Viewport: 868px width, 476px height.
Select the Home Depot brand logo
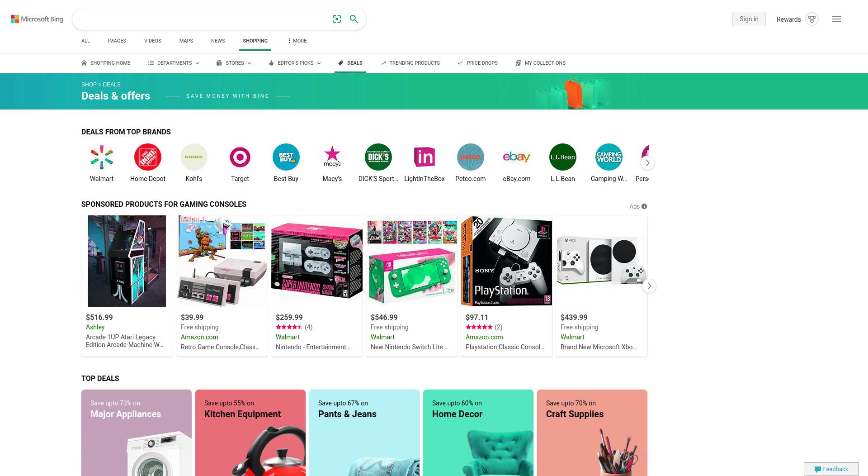[x=148, y=157]
